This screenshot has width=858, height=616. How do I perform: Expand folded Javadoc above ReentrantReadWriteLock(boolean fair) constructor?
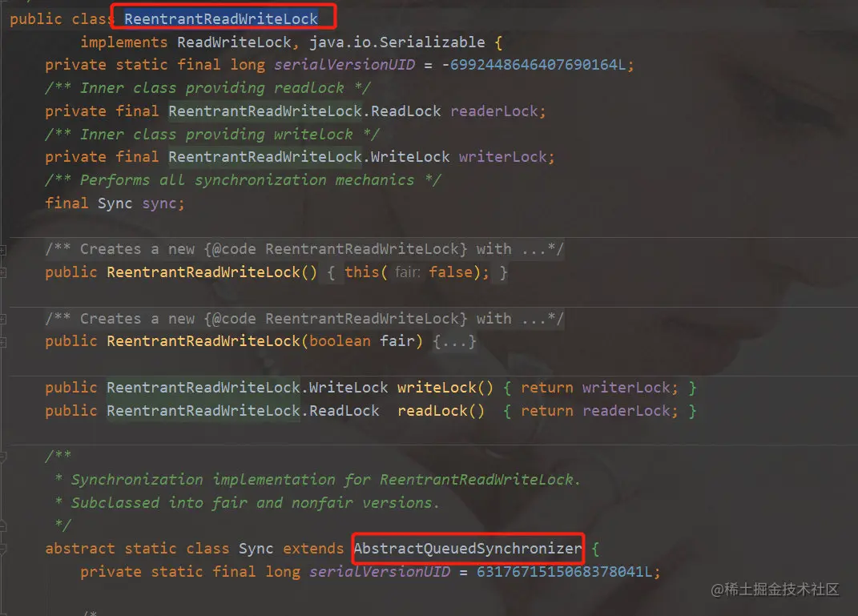2,319
